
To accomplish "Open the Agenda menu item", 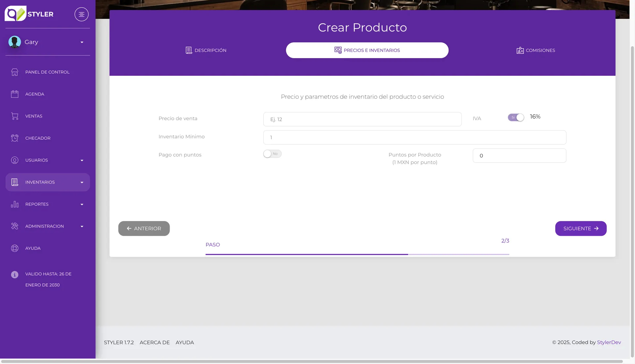I will (48, 94).
